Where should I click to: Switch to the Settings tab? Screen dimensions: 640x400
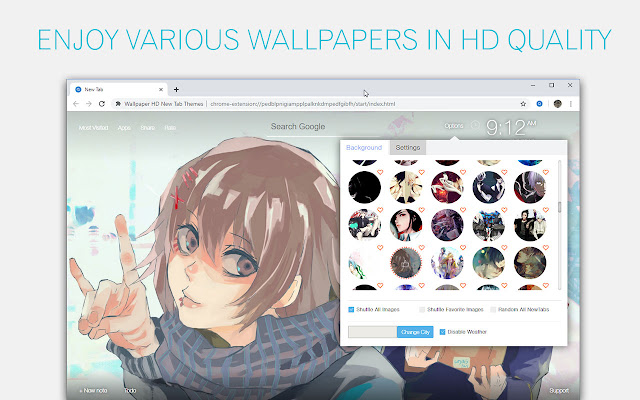click(408, 147)
